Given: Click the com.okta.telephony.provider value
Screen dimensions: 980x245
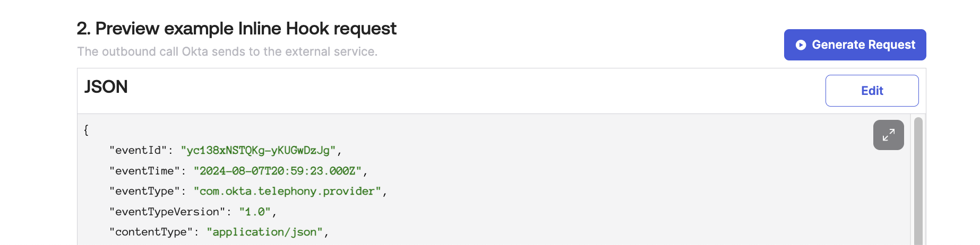Looking at the screenshot, I should click(287, 191).
